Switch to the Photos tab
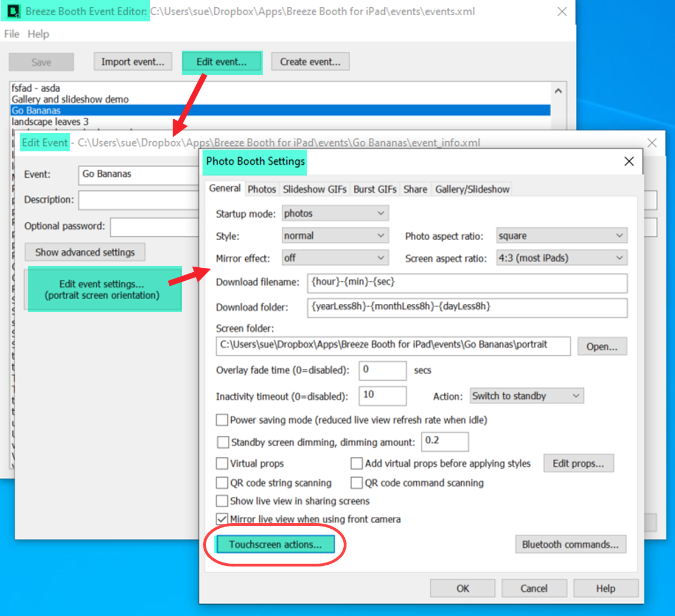 pyautogui.click(x=262, y=190)
